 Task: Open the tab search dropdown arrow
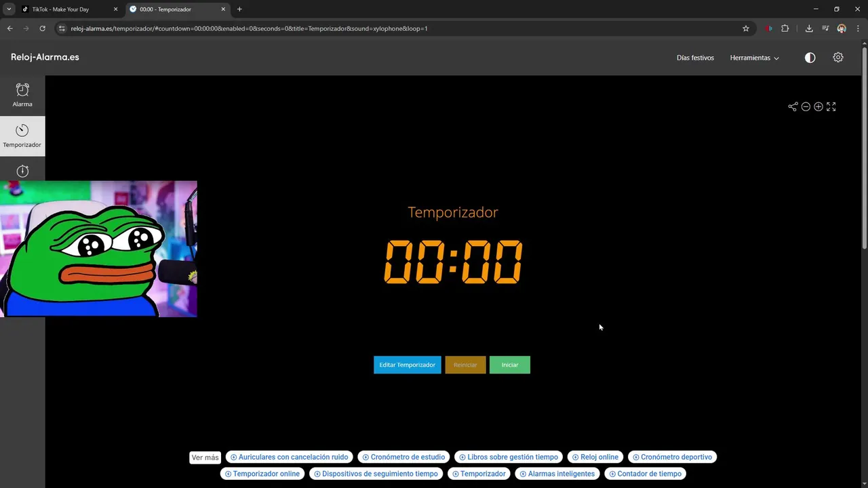(x=9, y=9)
